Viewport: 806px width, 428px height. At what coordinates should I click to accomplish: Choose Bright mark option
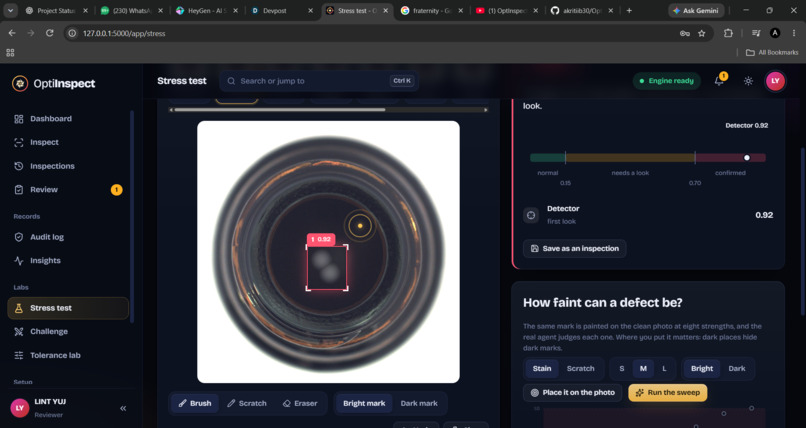click(364, 403)
